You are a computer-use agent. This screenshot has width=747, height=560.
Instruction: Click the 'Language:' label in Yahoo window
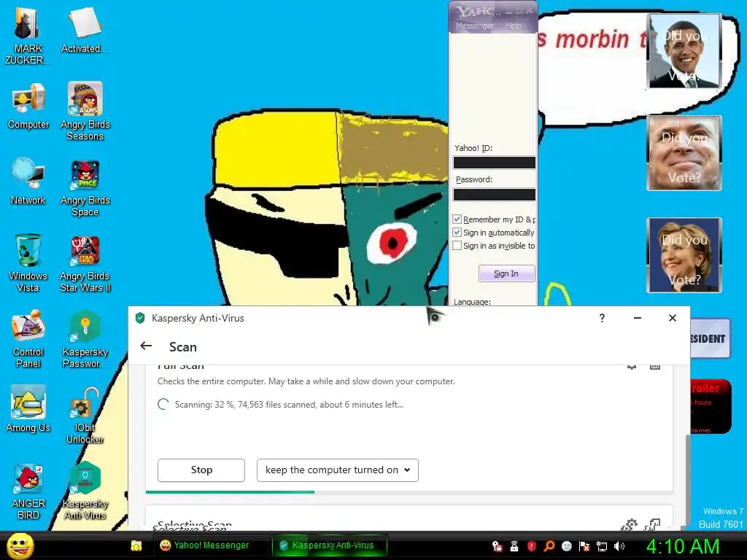point(472,302)
